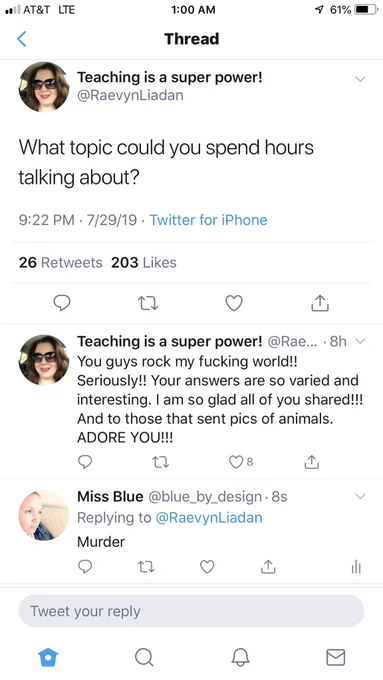The width and height of the screenshot is (383, 680).
Task: View tweet activity bar chart icon on Murder reply
Action: tap(356, 566)
